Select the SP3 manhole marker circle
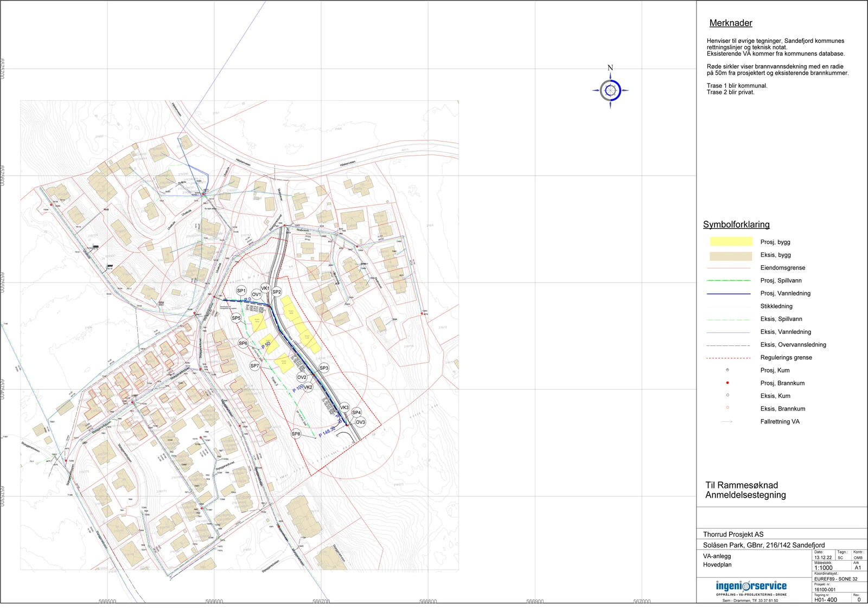This screenshot has height=611, width=868. tap(324, 368)
